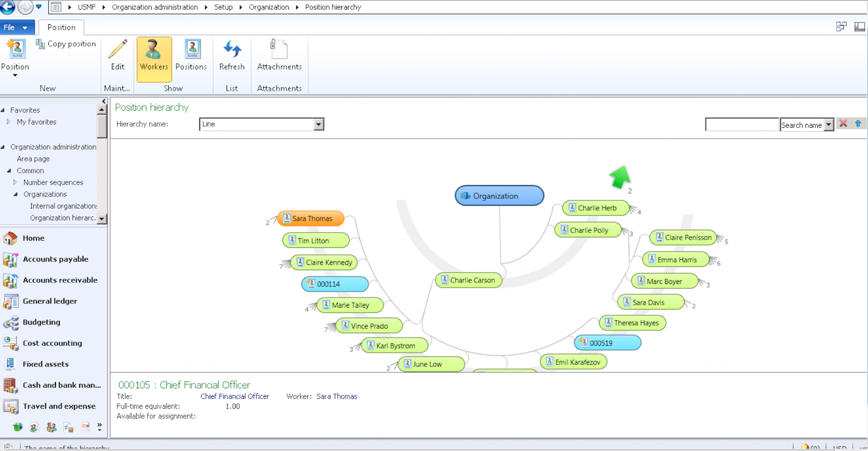
Task: Open the Chief Financial Officer title link
Action: tap(235, 396)
